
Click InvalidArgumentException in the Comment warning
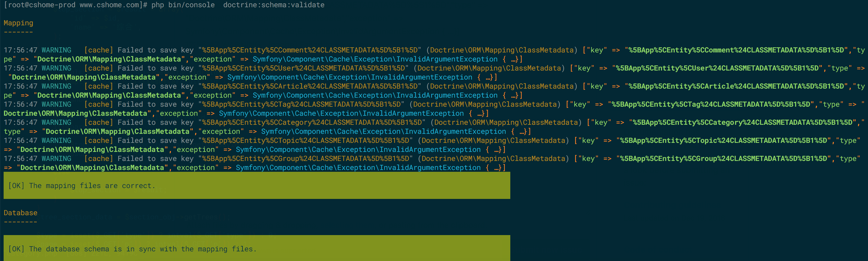pyautogui.click(x=447, y=59)
